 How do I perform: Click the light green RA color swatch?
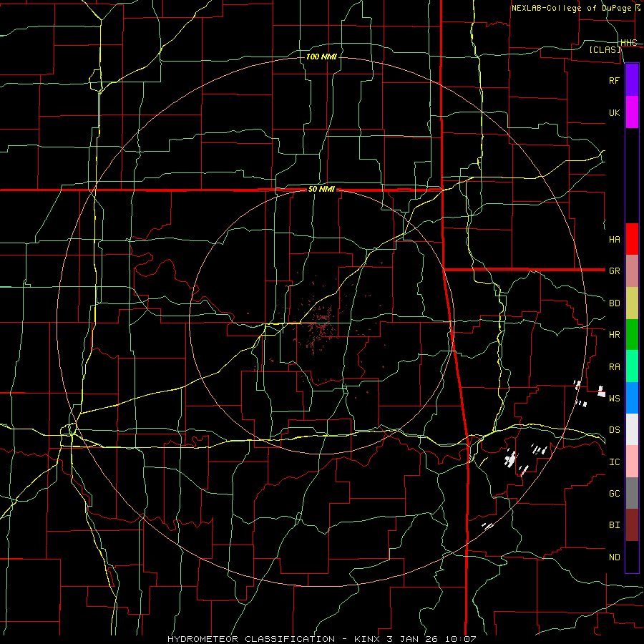click(x=632, y=366)
